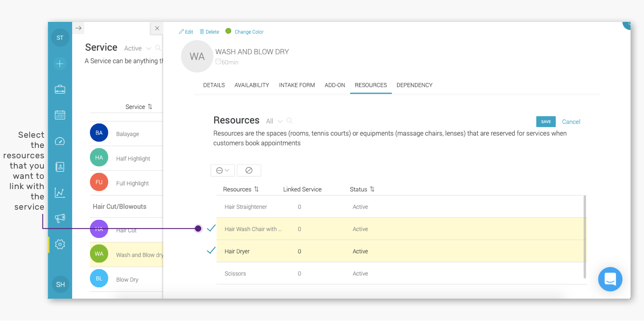
Task: Open the briefcase icon in sidebar
Action: point(60,89)
